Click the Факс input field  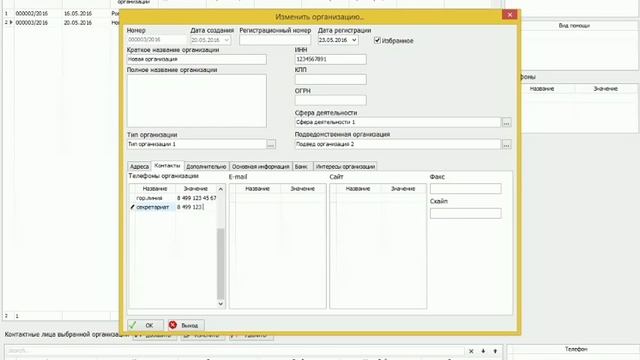(x=465, y=189)
